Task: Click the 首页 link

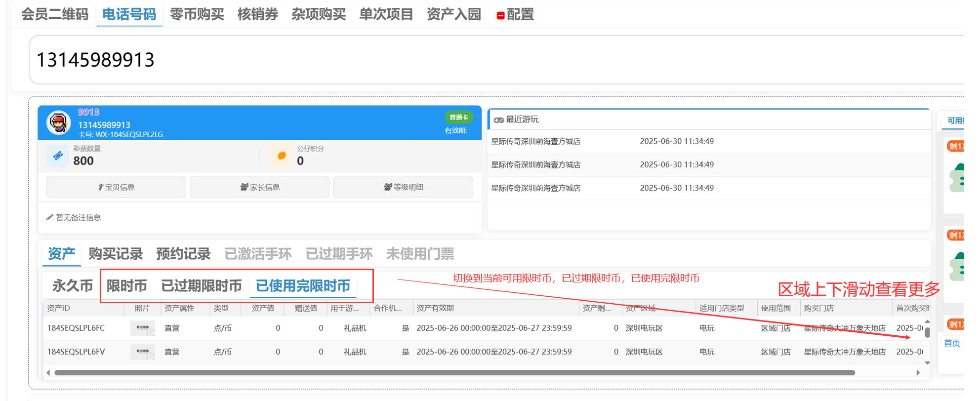Action: click(x=952, y=343)
